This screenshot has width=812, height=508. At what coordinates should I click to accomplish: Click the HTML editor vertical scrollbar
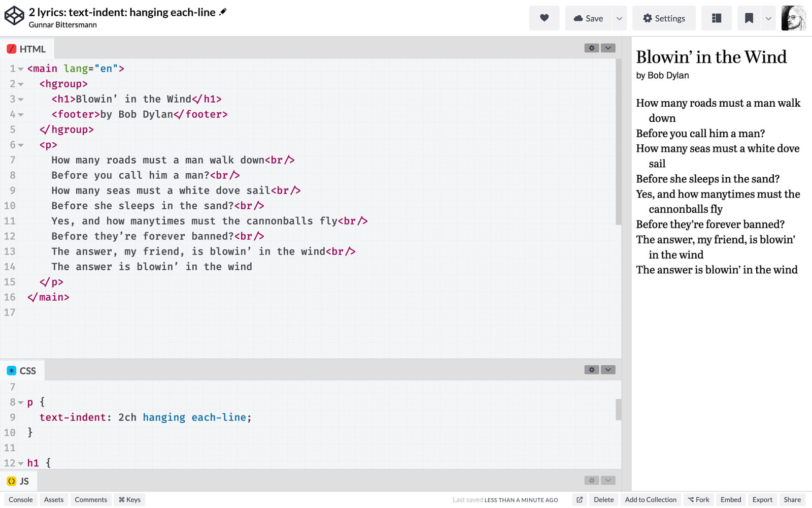(x=618, y=142)
